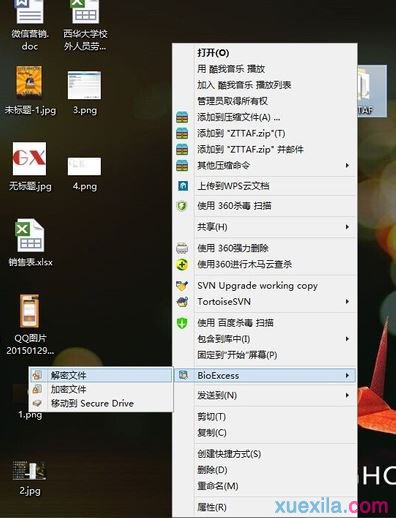The width and height of the screenshot is (396, 518).
Task: Click archive icon beside 添加到 "ZTTAF.zip"(T)
Action: (x=182, y=133)
